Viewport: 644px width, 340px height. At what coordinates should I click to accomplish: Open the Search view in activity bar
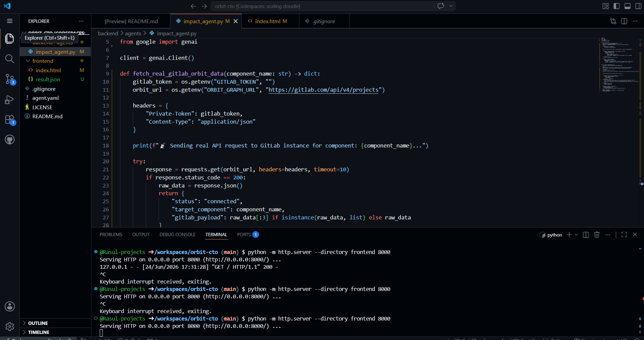[x=10, y=59]
